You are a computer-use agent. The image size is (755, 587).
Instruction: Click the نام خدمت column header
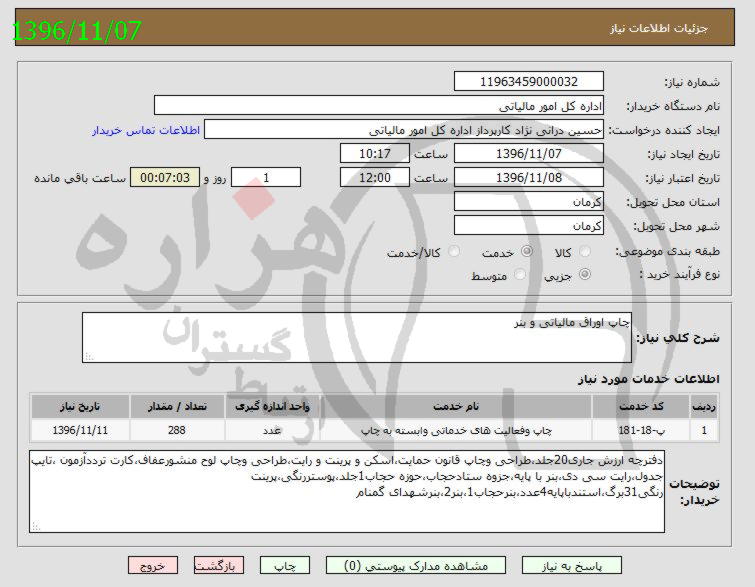(x=456, y=406)
